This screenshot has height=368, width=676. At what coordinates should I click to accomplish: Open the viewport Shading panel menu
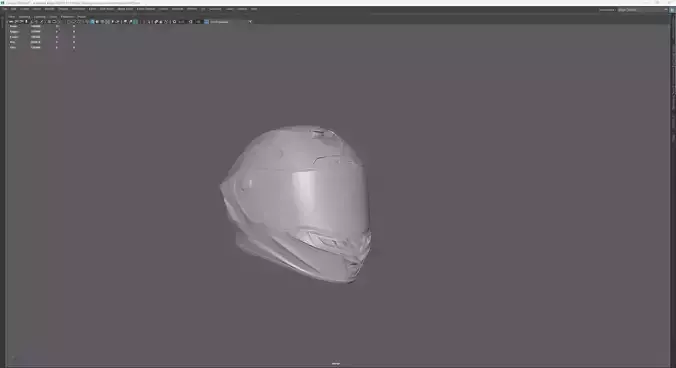tap(24, 16)
